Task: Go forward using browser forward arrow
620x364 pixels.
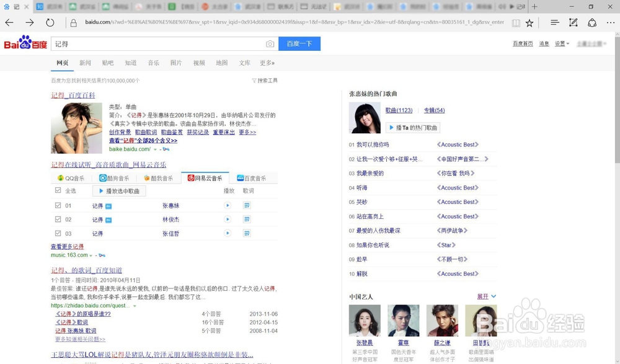Action: tap(30, 22)
